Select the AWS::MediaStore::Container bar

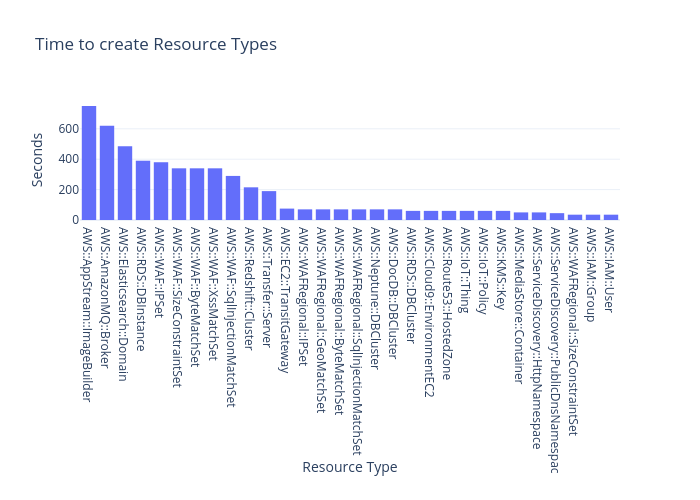point(521,216)
